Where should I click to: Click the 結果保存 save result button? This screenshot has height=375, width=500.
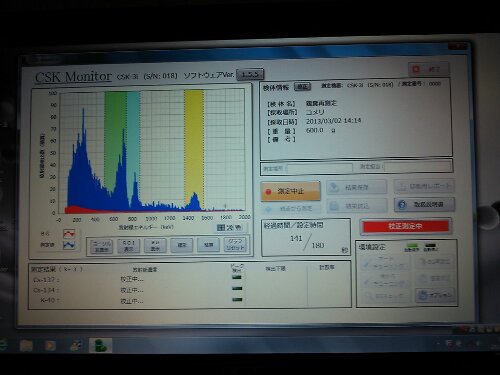coord(357,187)
